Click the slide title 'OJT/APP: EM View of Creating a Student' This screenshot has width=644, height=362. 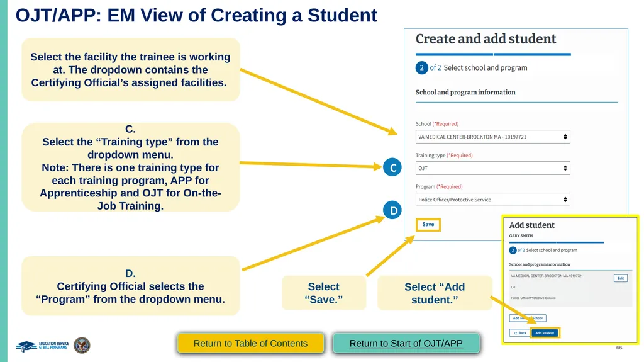tap(196, 16)
